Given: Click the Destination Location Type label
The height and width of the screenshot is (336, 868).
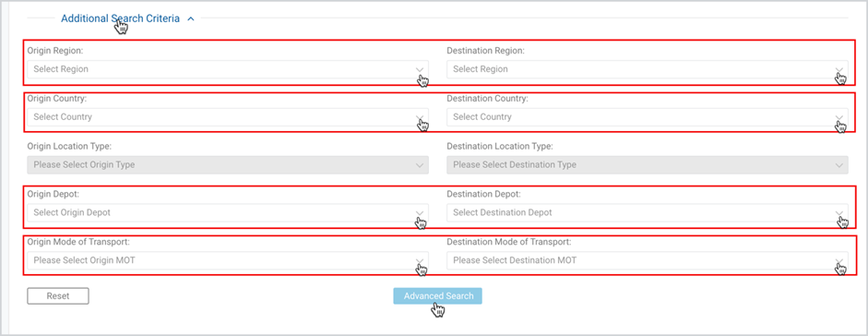Looking at the screenshot, I should pos(500,146).
